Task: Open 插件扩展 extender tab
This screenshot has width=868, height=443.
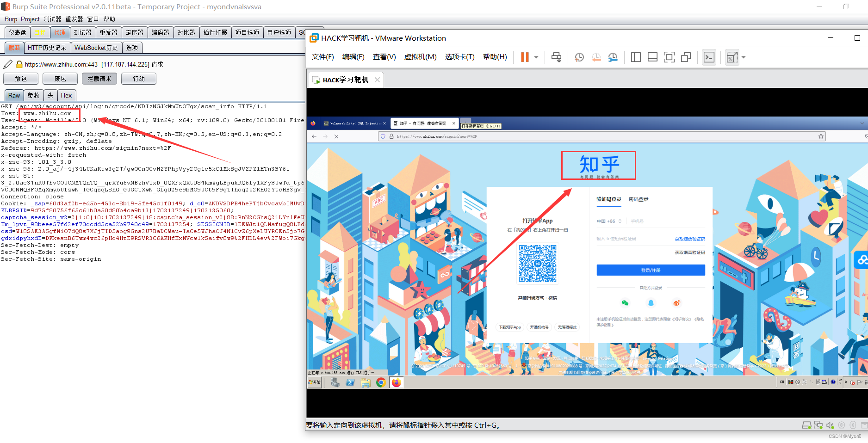Action: pyautogui.click(x=215, y=32)
